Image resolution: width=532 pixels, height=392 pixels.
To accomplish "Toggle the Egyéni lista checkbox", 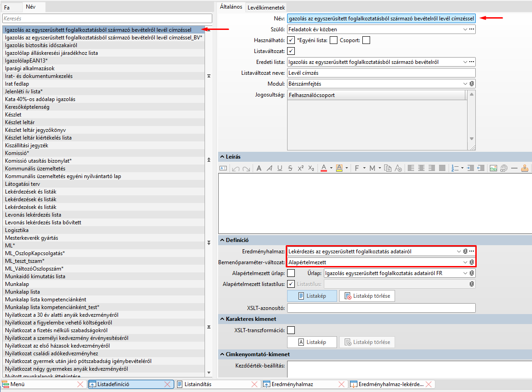I will (x=333, y=40).
